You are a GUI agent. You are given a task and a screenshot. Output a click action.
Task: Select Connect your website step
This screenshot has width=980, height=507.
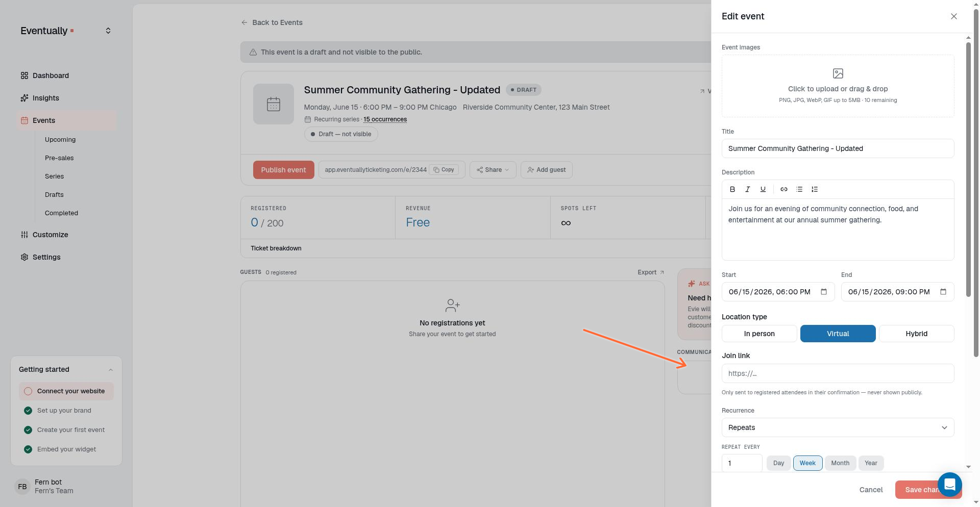point(66,391)
